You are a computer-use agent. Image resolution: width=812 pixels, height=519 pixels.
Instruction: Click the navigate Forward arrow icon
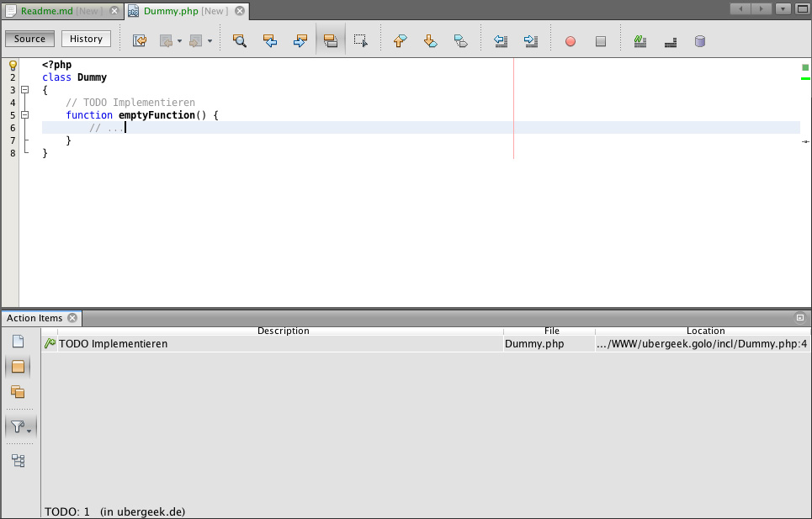(196, 41)
